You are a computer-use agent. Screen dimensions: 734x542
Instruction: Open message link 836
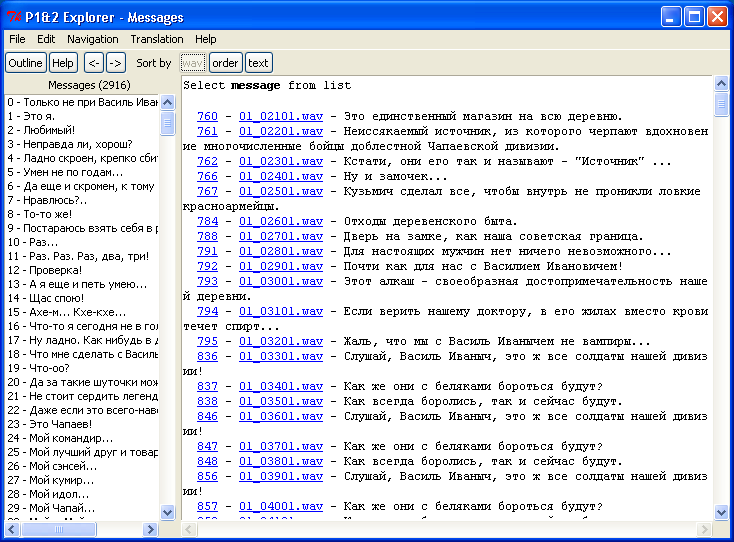coord(207,356)
